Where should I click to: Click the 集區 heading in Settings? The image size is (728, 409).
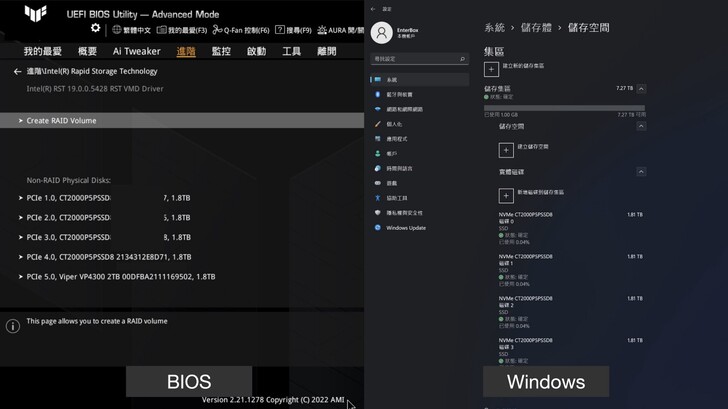coord(494,52)
